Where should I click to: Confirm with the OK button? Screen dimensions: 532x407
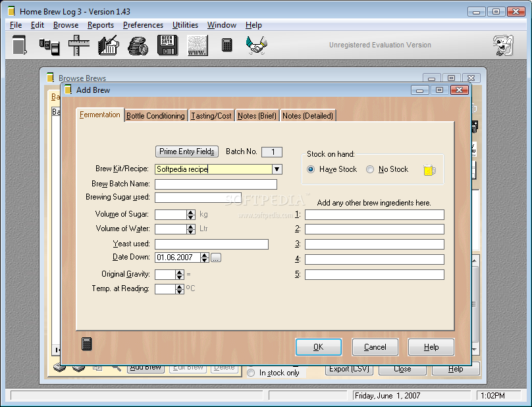tap(318, 347)
